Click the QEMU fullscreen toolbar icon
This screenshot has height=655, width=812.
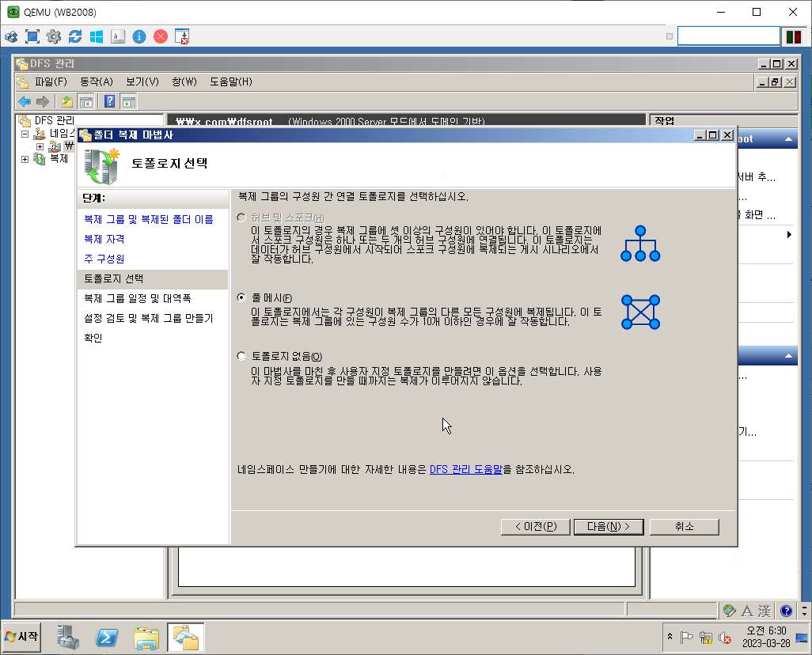coord(32,36)
